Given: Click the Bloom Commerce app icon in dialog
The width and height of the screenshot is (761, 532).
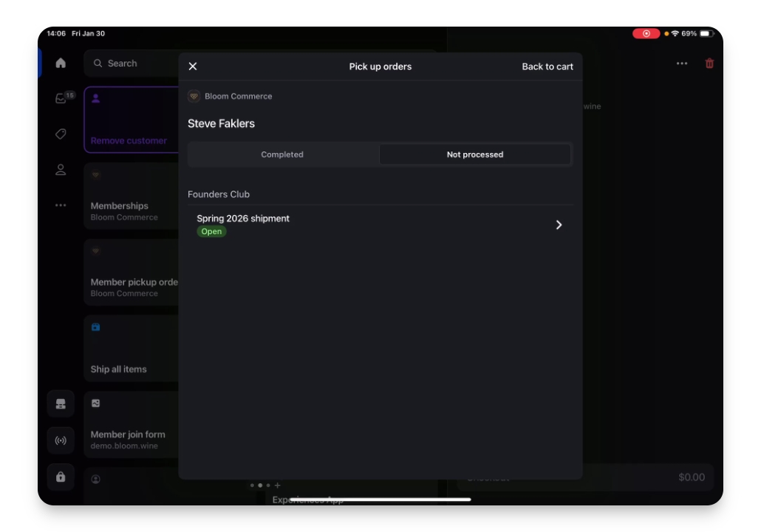Looking at the screenshot, I should [194, 96].
